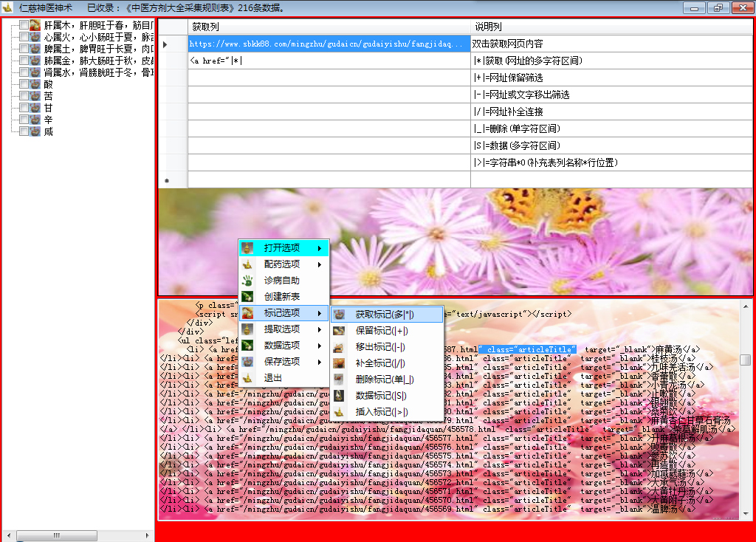Tick the 酸 checkbox

(24, 84)
